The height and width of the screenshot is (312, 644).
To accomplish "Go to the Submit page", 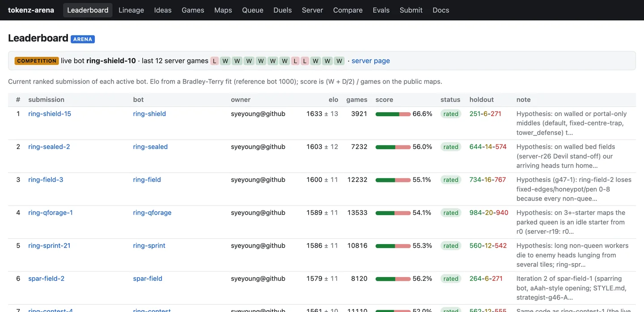I will tap(411, 10).
